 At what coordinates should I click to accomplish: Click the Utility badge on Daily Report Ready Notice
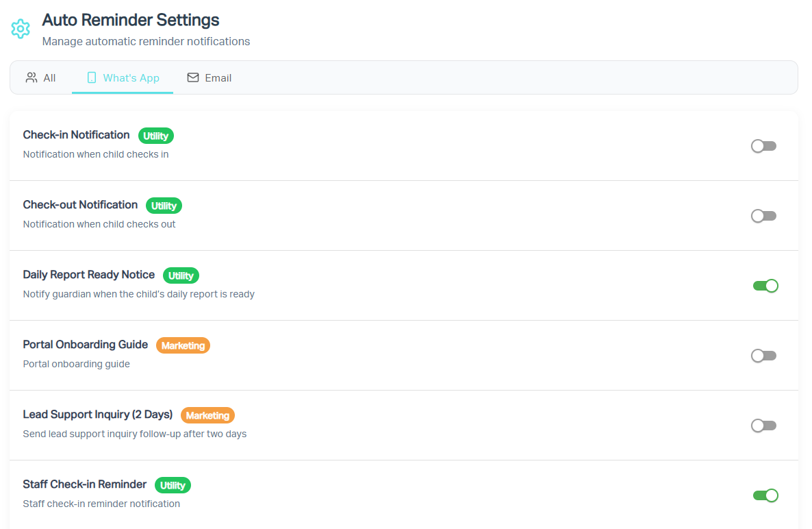coord(181,275)
